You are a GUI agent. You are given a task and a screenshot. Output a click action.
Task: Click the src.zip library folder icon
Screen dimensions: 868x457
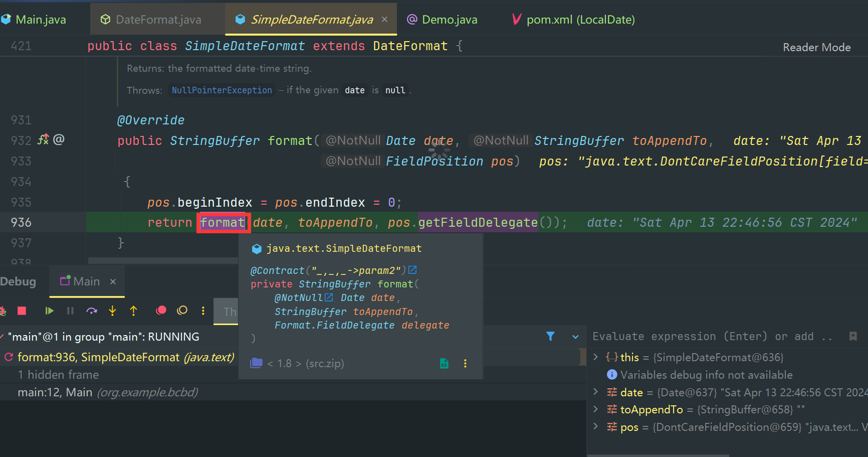click(x=256, y=363)
